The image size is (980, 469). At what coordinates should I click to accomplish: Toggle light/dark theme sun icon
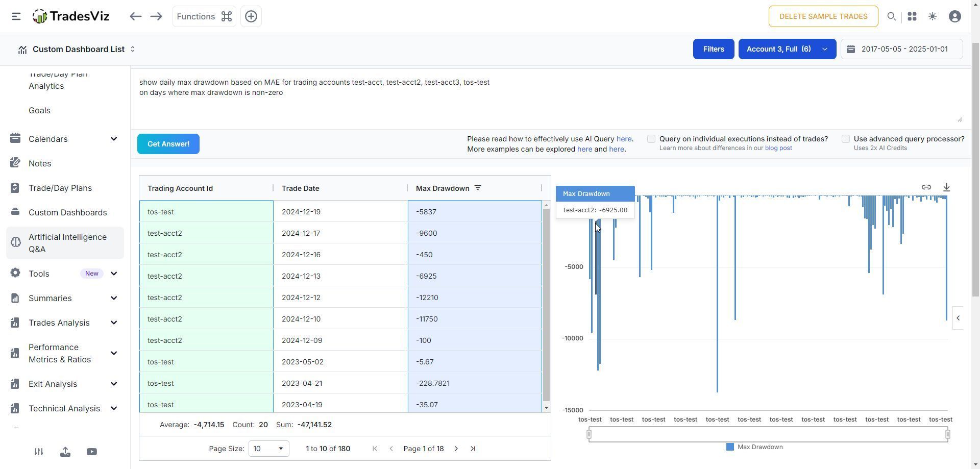pos(933,16)
